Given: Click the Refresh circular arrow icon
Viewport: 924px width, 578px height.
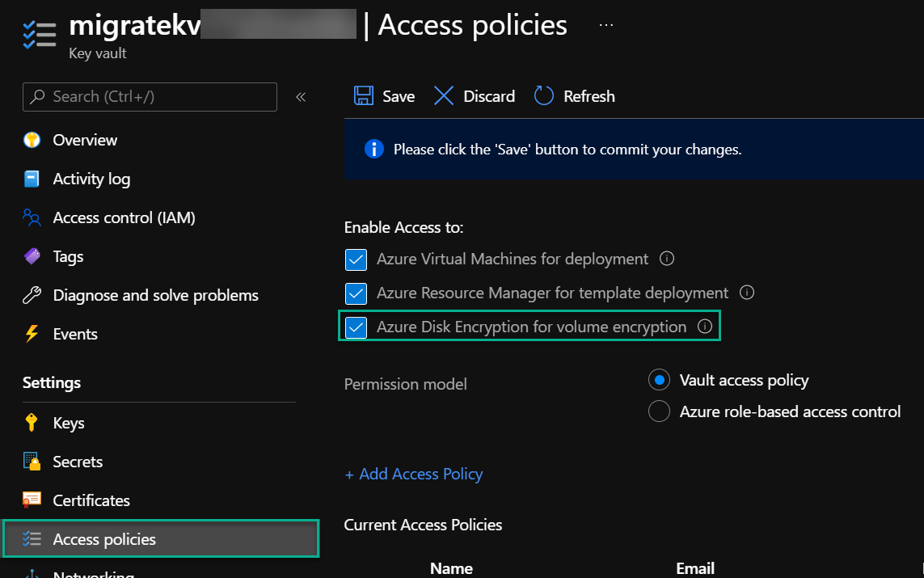Looking at the screenshot, I should click(x=544, y=95).
